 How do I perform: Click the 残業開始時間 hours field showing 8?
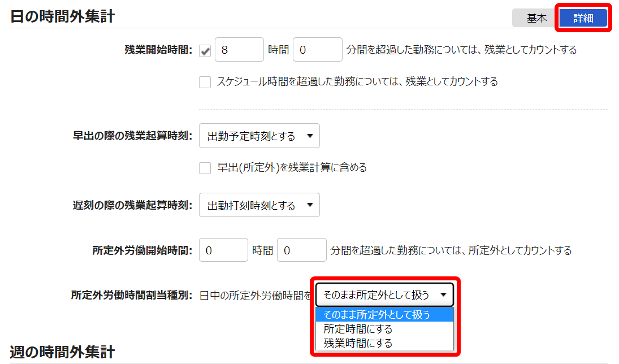coord(239,50)
